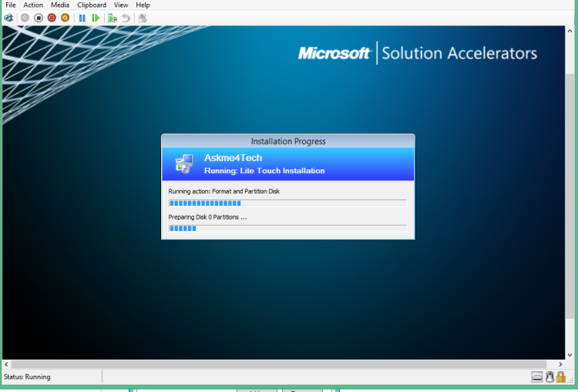
Task: Save the virtual machine state (orange icon)
Action: (x=65, y=18)
